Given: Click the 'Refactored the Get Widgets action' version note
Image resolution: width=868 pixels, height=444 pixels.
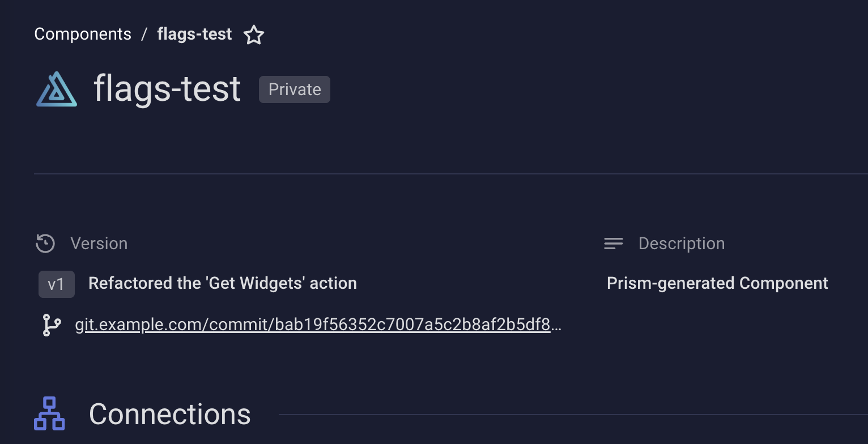Looking at the screenshot, I should pyautogui.click(x=222, y=283).
